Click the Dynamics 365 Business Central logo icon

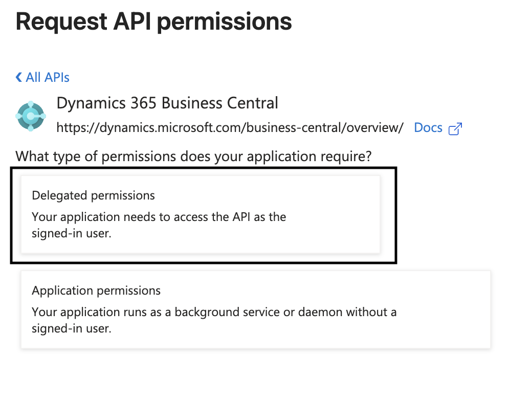31,116
